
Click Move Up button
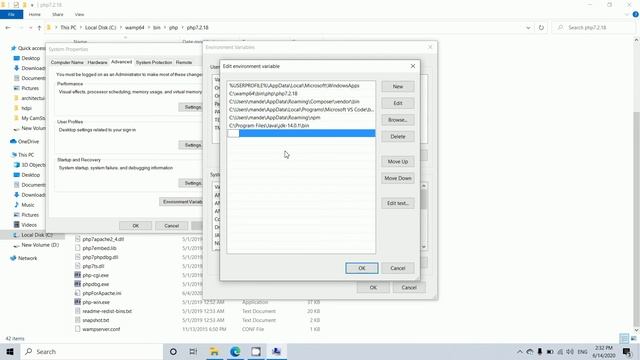(398, 162)
